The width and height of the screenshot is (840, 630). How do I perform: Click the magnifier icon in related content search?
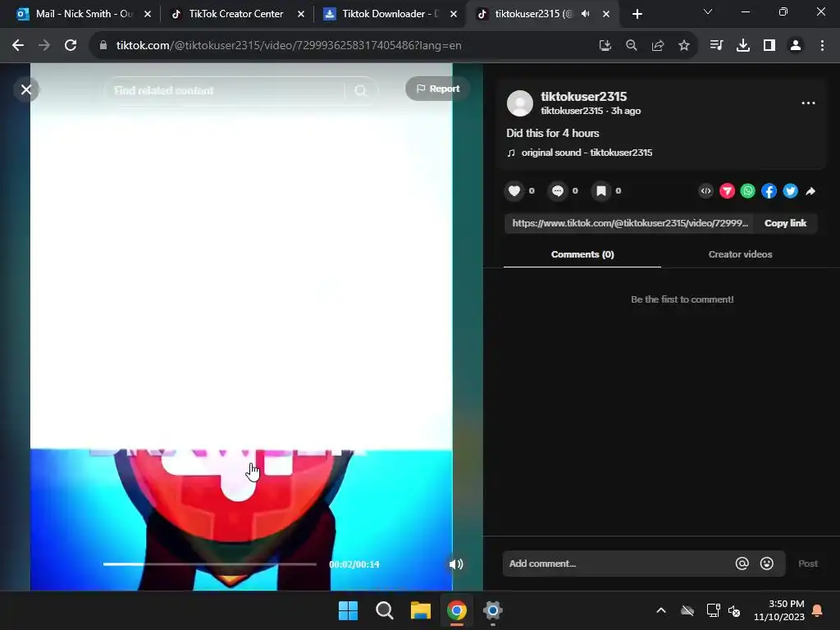[361, 90]
